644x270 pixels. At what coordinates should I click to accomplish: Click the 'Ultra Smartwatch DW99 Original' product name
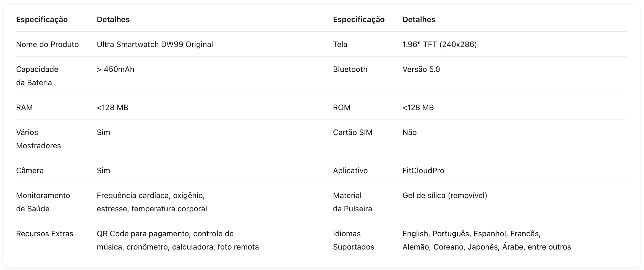pos(155,44)
